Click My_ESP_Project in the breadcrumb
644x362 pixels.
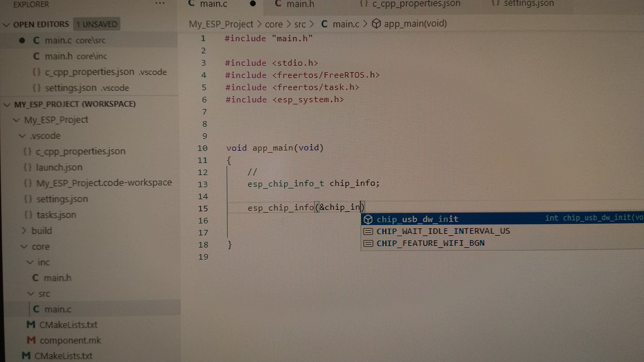(221, 24)
